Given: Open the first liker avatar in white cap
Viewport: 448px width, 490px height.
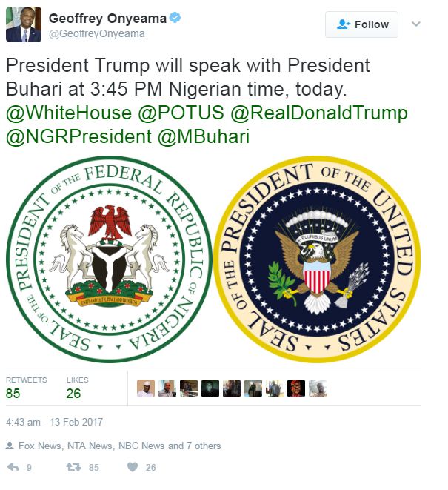Looking at the screenshot, I should 146,388.
